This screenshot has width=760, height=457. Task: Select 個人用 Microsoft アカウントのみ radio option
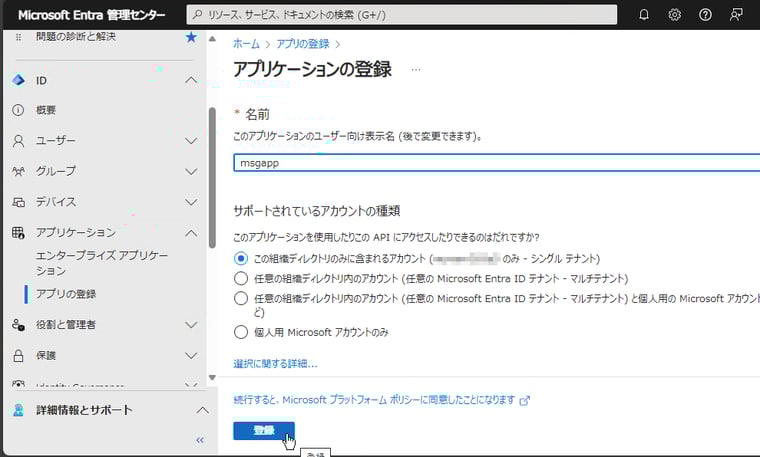click(x=241, y=332)
